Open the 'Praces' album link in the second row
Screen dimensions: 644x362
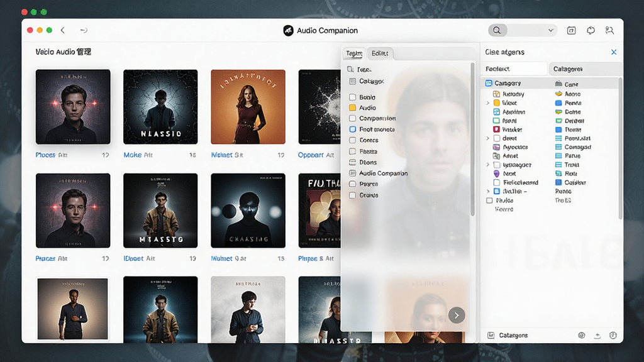click(x=45, y=258)
